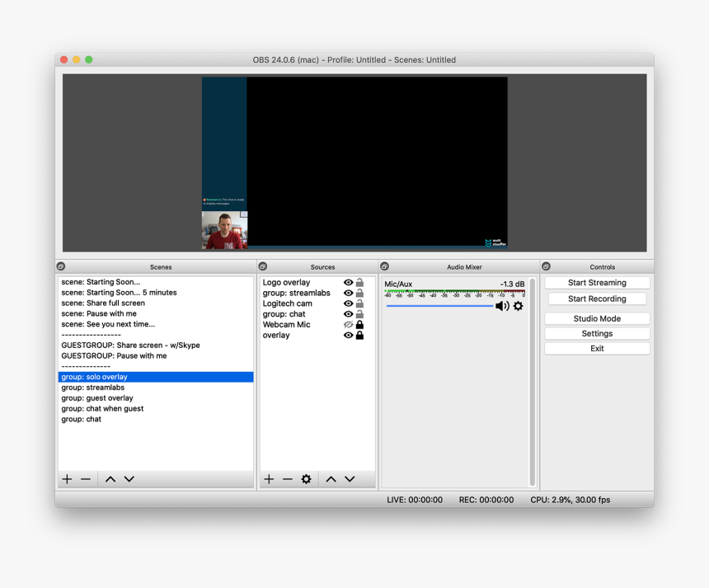Unlock the overlay source
This screenshot has width=709, height=588.
(359, 336)
